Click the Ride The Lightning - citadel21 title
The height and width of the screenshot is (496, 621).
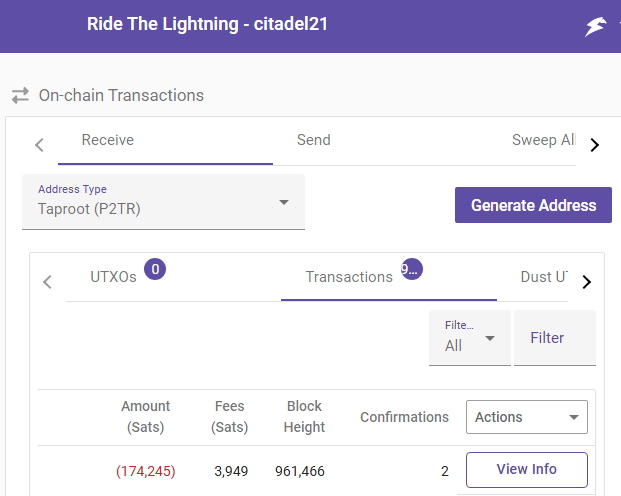point(207,24)
